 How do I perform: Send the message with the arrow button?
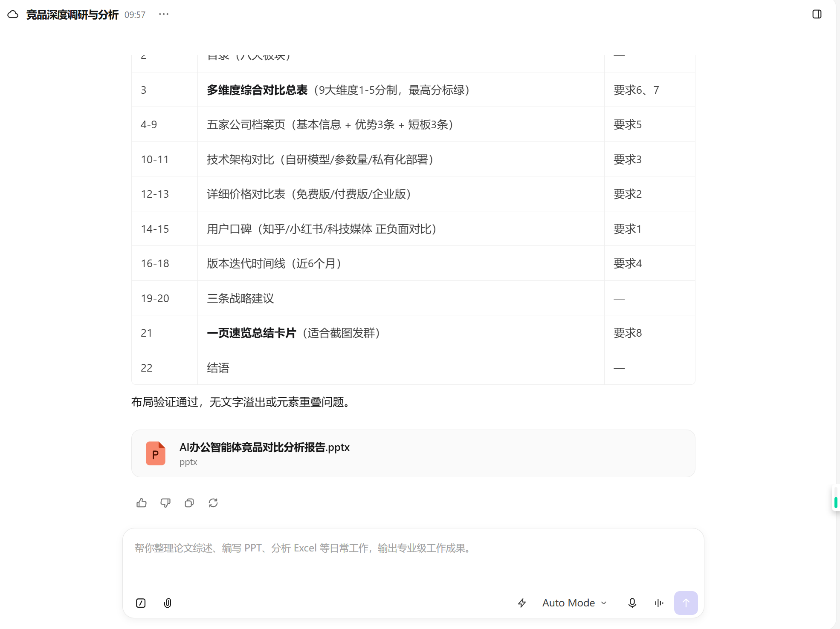coord(686,603)
